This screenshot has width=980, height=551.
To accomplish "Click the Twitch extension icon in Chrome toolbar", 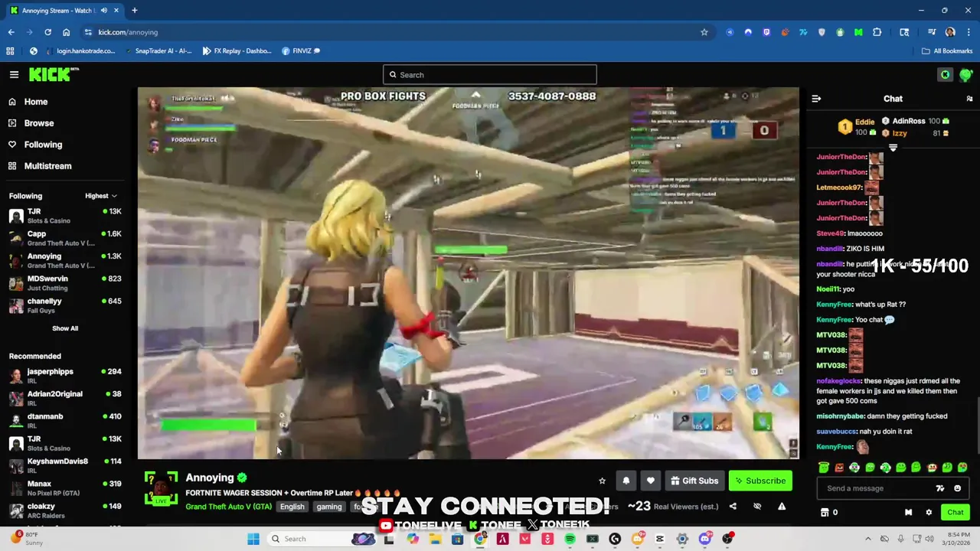I will pos(766,32).
